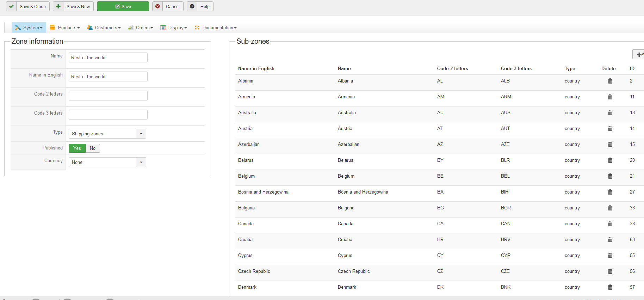Click the green plus Save & New icon
This screenshot has height=300, width=644.
58,6
